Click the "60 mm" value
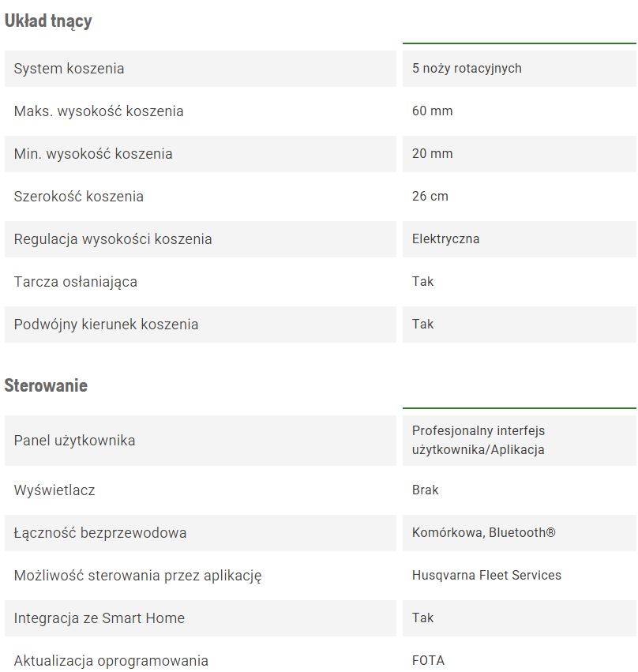Viewport: 638px width, 672px height. tap(433, 111)
